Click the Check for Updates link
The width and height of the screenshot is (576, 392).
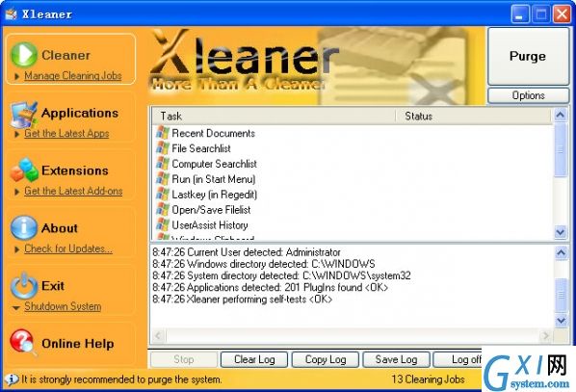coord(68,248)
